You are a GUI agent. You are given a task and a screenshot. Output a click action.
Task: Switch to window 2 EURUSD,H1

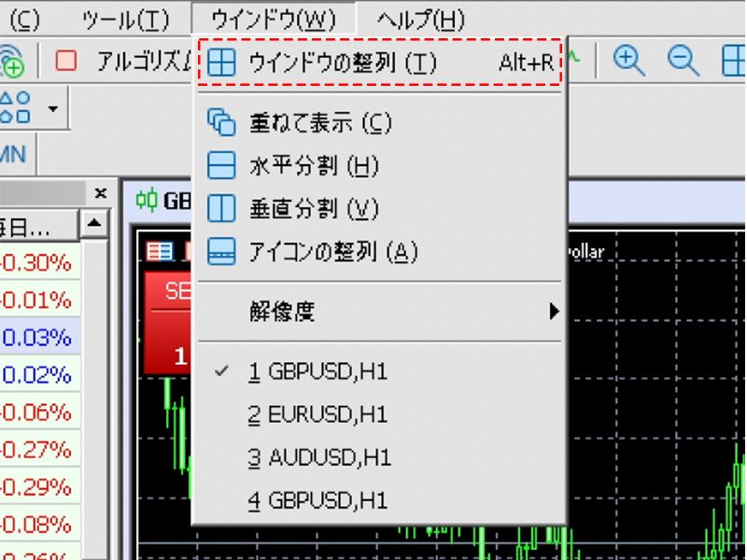coord(380,414)
